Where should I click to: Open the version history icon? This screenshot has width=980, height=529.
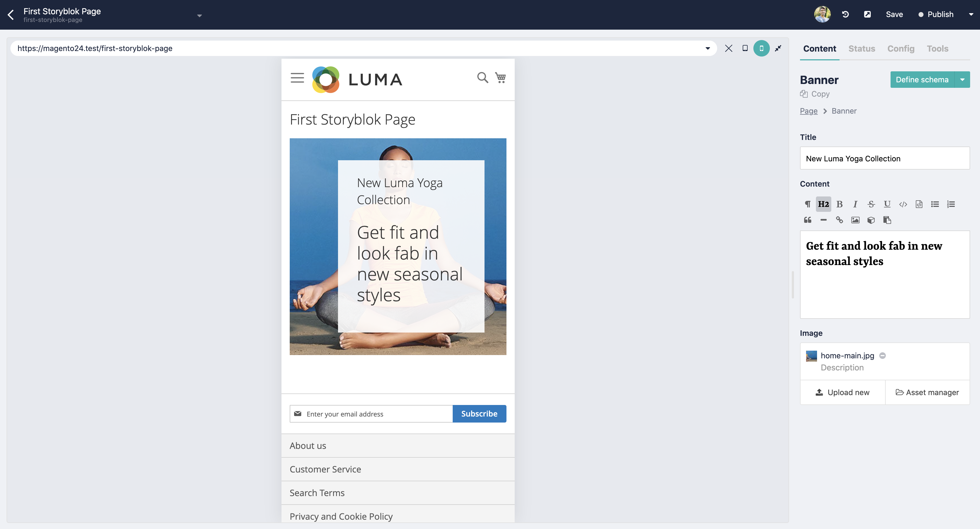pos(845,15)
